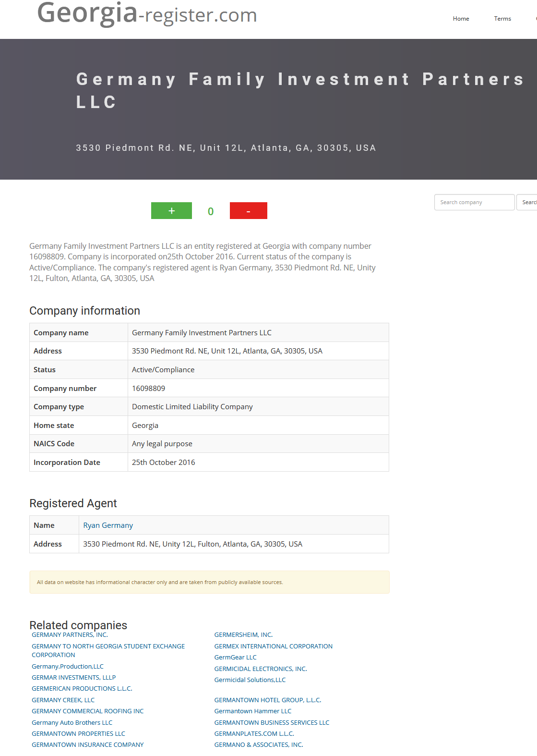Click the vote count number 0
The height and width of the screenshot is (756, 537).
point(211,211)
